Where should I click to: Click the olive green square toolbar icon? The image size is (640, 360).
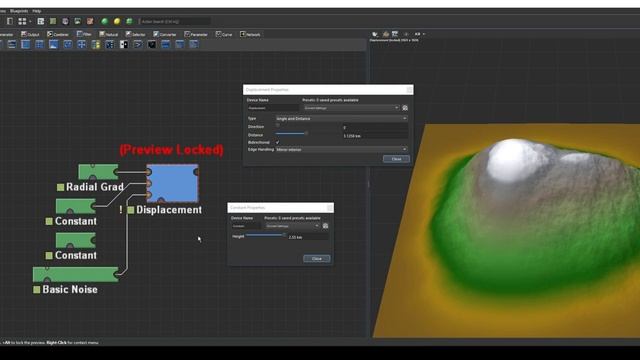click(x=53, y=21)
